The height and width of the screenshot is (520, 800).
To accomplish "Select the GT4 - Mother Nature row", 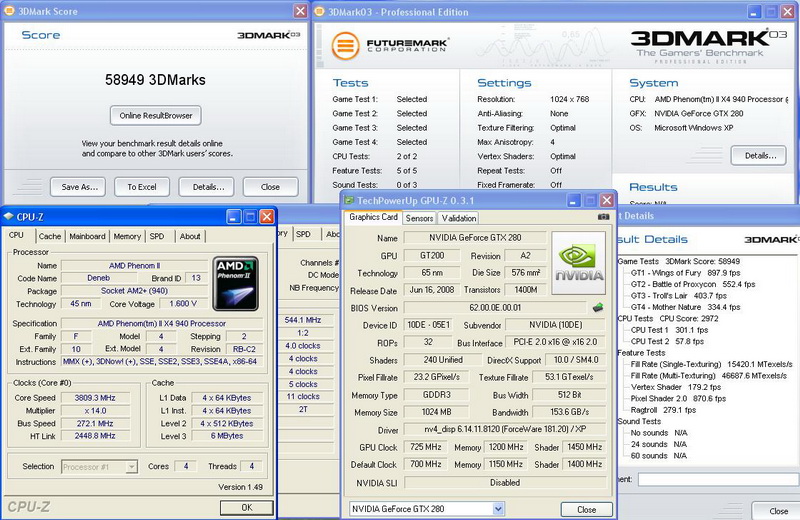I will pos(685,307).
